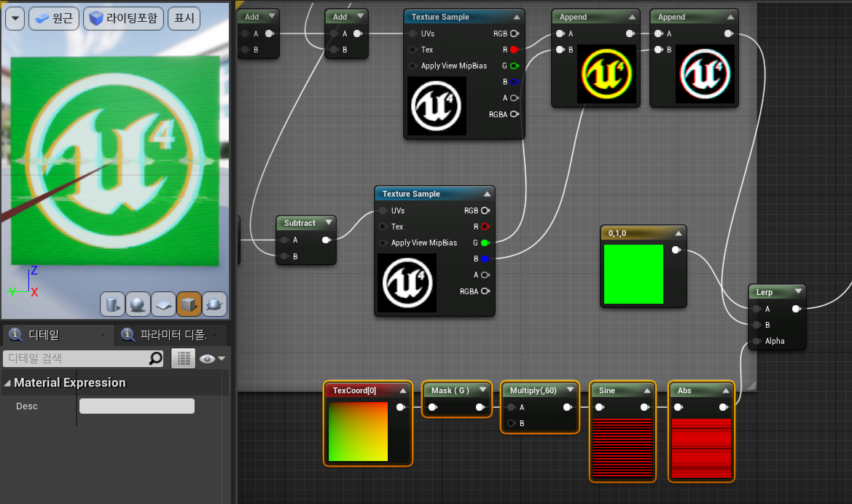This screenshot has width=852, height=504.
Task: Click the Lerp node output pin
Action: [796, 309]
